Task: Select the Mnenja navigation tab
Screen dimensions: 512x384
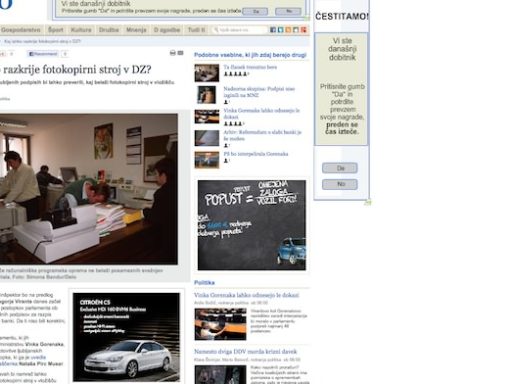Action: tap(136, 30)
